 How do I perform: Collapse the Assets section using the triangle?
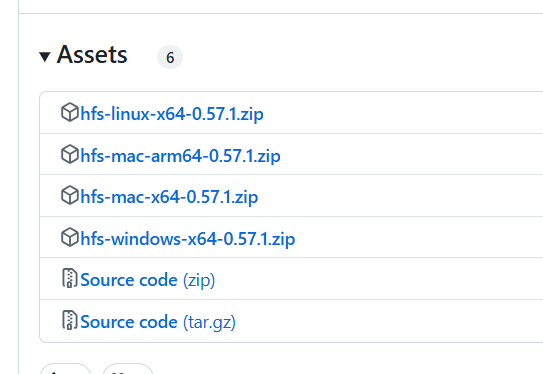pyautogui.click(x=45, y=57)
